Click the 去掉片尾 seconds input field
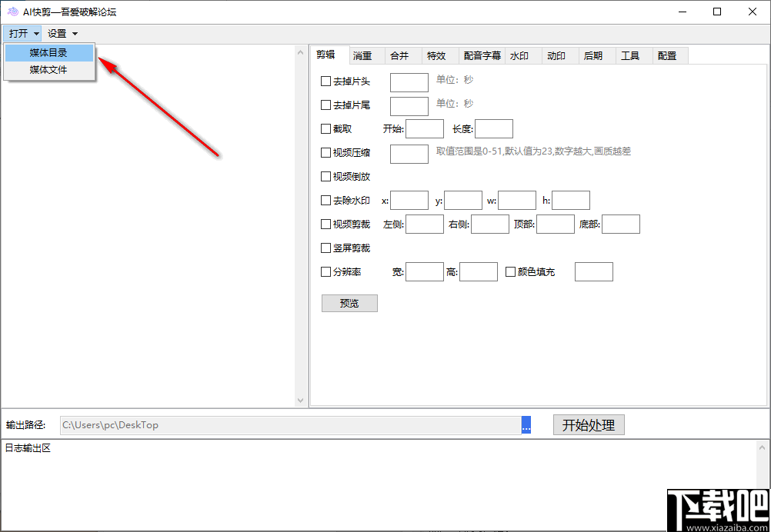 click(x=409, y=106)
